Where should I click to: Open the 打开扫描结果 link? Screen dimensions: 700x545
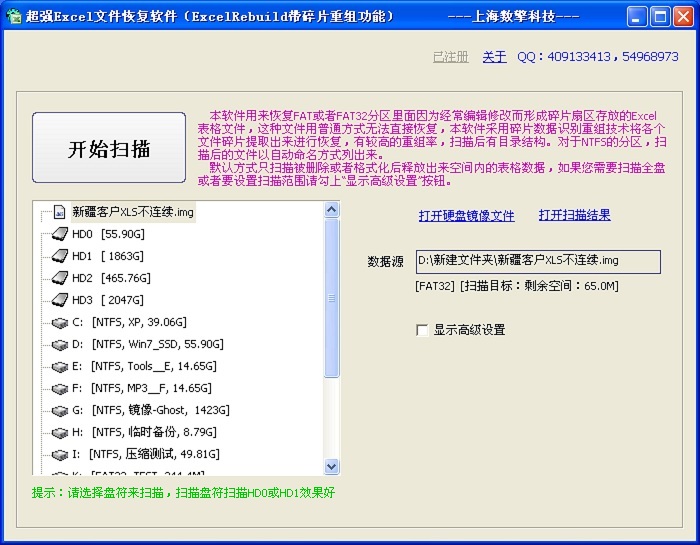[574, 216]
